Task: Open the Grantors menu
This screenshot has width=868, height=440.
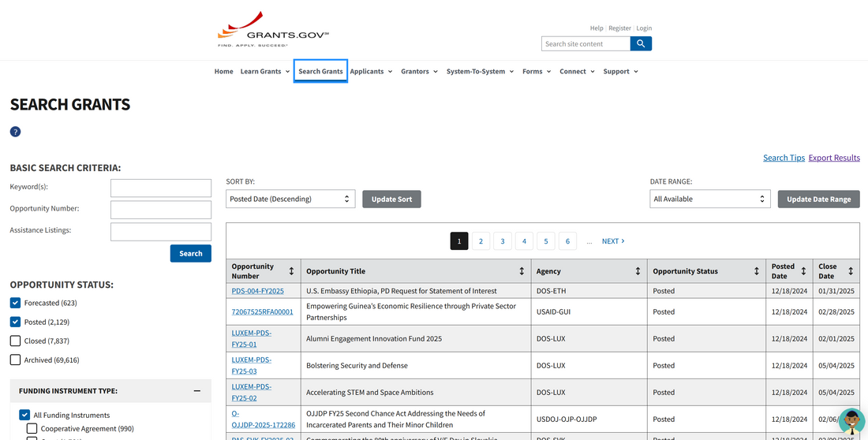Action: point(419,72)
